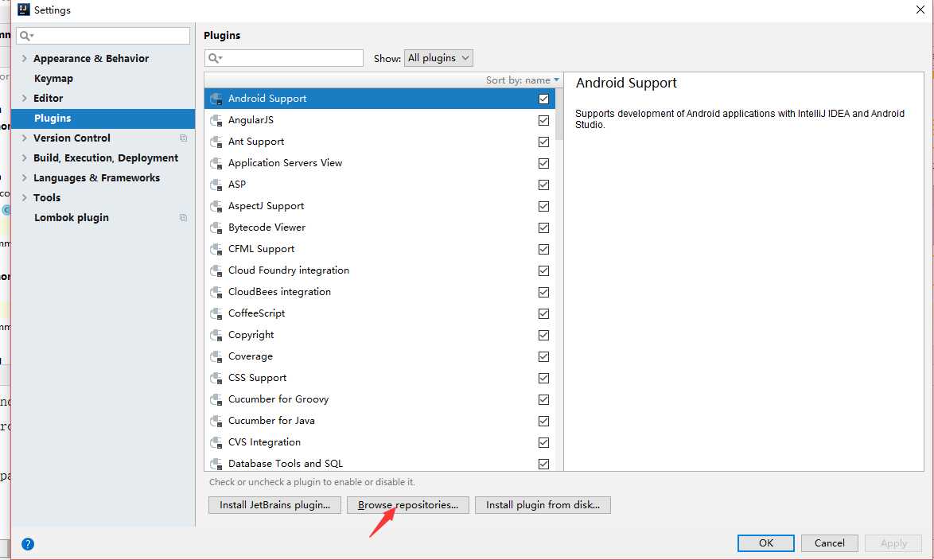934x560 pixels.
Task: Uncheck the Database Tools and SQL checkbox
Action: [x=544, y=464]
